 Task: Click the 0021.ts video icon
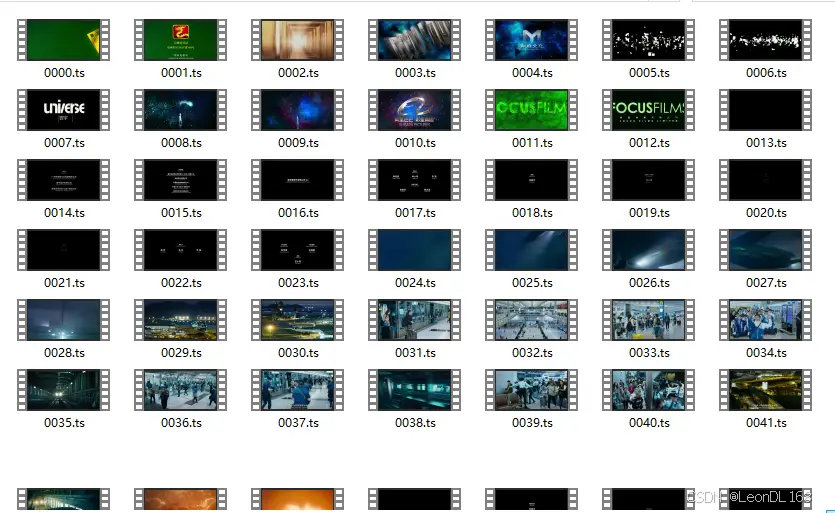(x=63, y=250)
